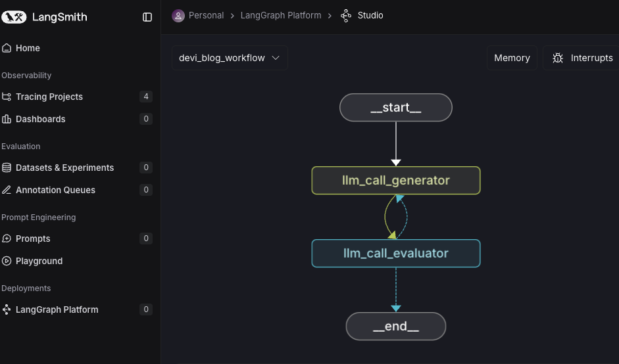
Task: Click the Tracing Projects icon
Action: pyautogui.click(x=7, y=97)
